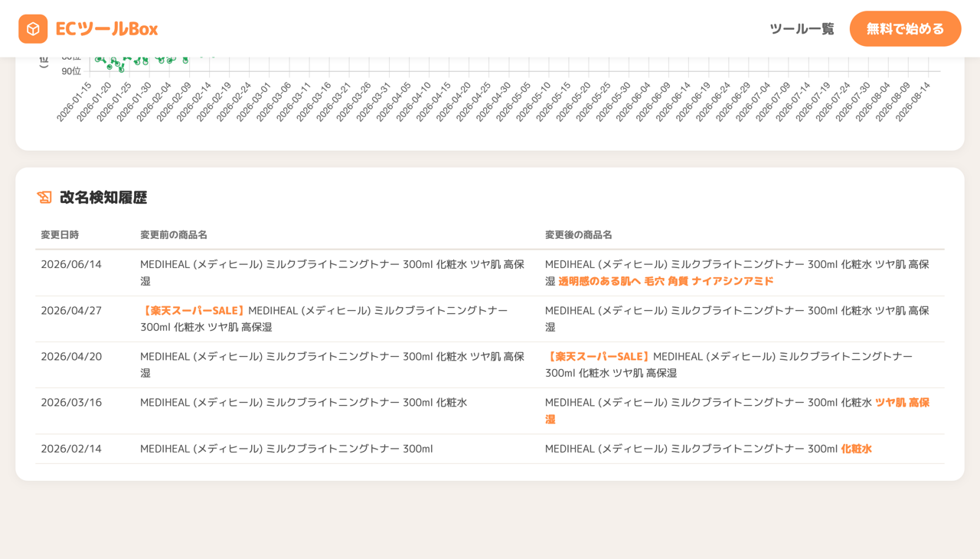Select the 2026/02/14 date cell
980x559 pixels.
pyautogui.click(x=71, y=448)
